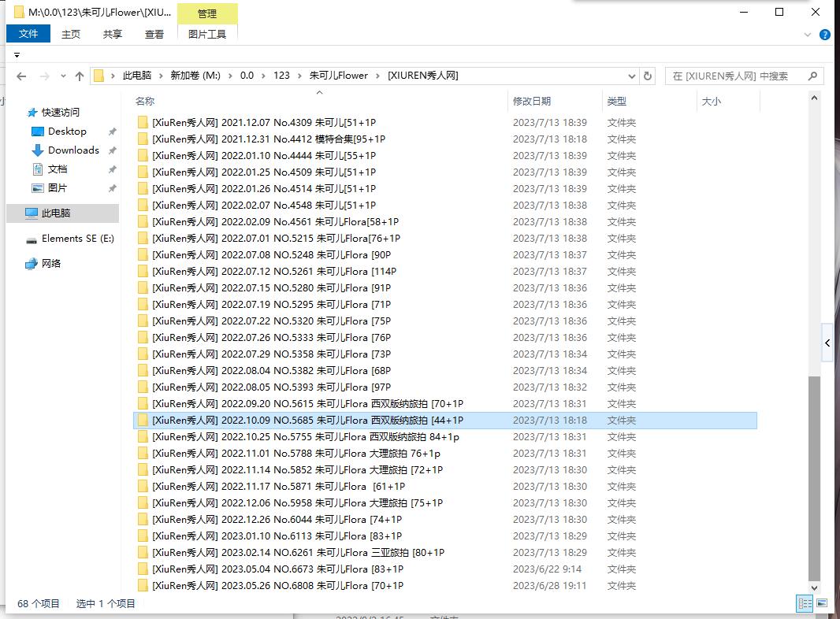
Task: Open the 文件 menu tab
Action: (x=28, y=34)
